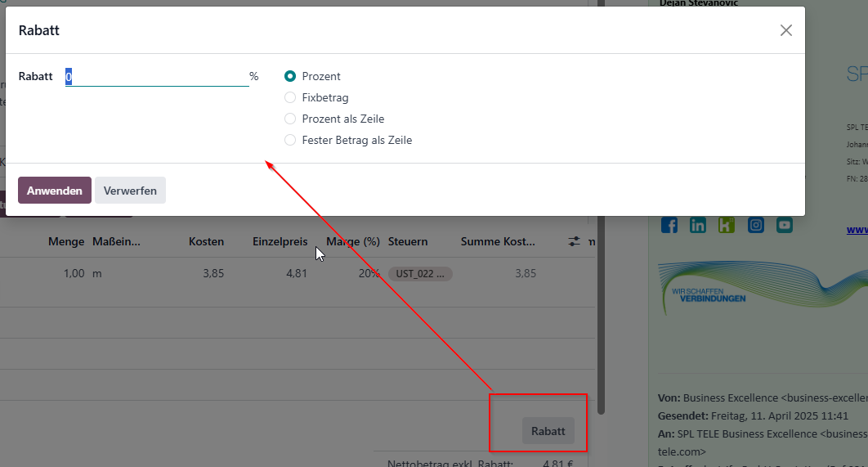Viewport: 868px width, 467px height.
Task: Click the green Kununu icon in signature
Action: pyautogui.click(x=727, y=225)
